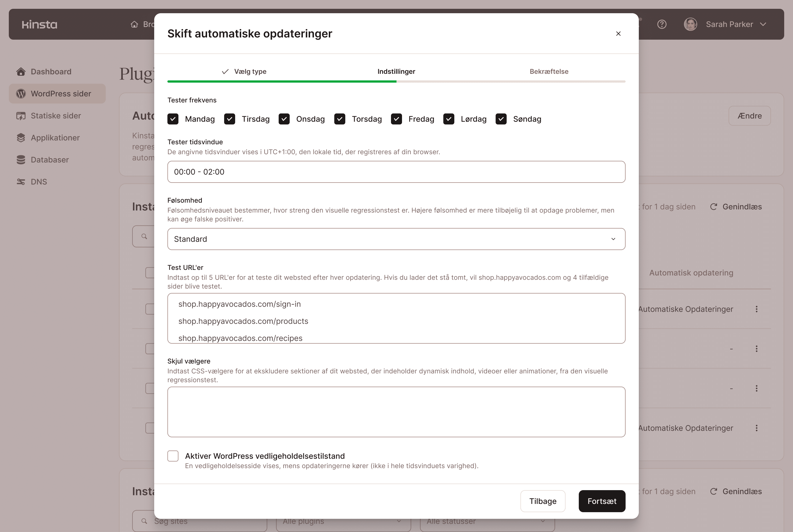Open the Dashboard from the sidebar
This screenshot has width=793, height=532.
click(51, 72)
